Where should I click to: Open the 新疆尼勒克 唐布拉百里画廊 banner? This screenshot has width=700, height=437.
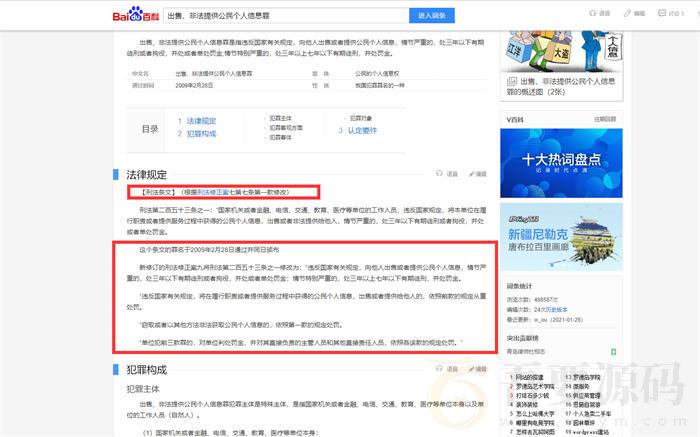click(x=561, y=237)
